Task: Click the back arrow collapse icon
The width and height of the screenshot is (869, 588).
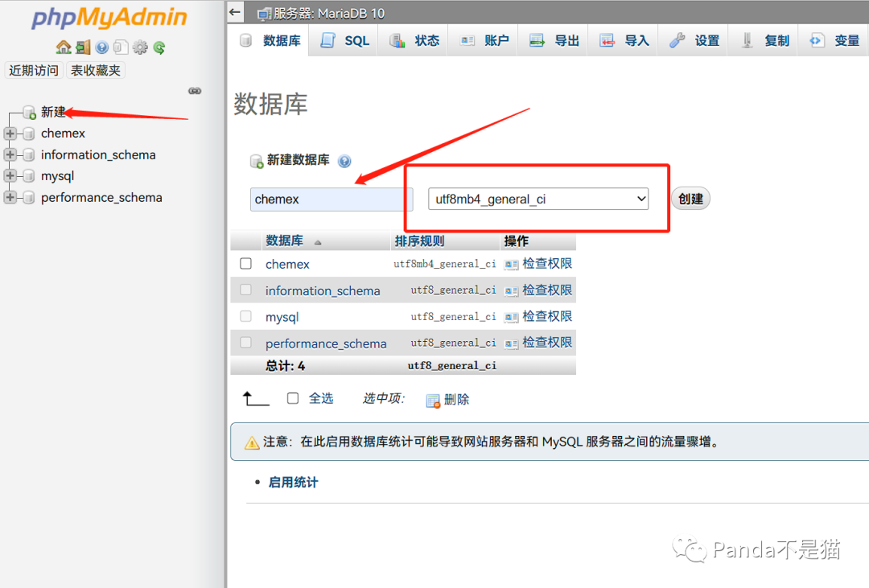Action: click(x=235, y=11)
